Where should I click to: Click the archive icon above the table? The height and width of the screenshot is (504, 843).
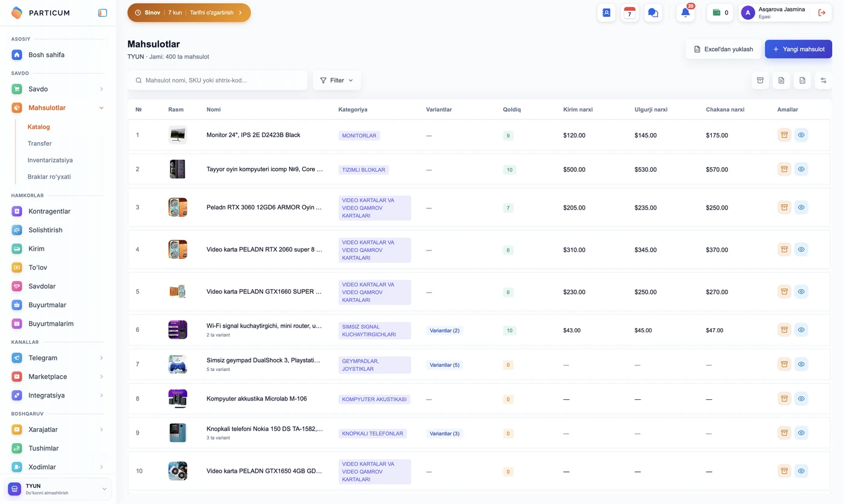point(761,80)
